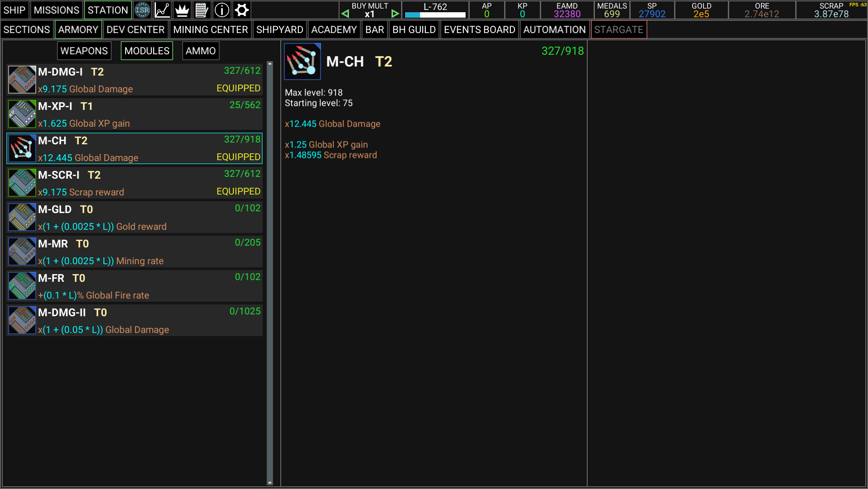Decrease buy multiplier with left arrow
The image size is (868, 489).
pos(345,14)
